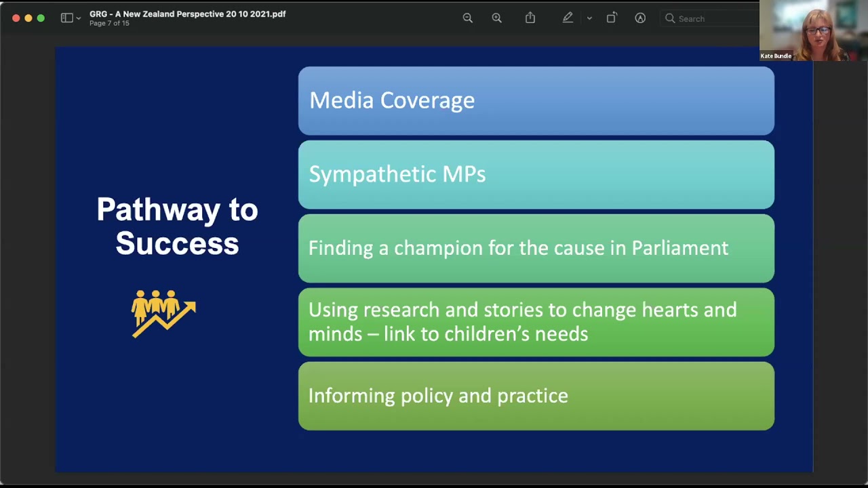Click 'Informing policy and practice' box
Screen dimensions: 868x488
(x=536, y=396)
